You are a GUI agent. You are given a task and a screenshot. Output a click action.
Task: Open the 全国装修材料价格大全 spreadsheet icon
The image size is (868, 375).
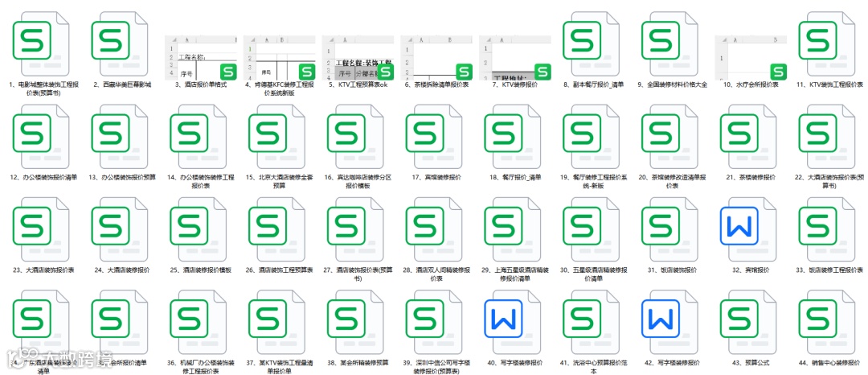(x=670, y=45)
